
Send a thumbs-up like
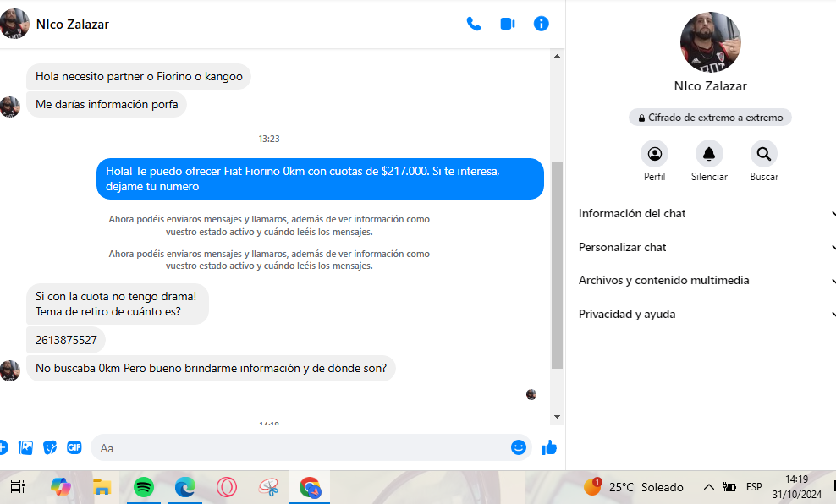549,447
